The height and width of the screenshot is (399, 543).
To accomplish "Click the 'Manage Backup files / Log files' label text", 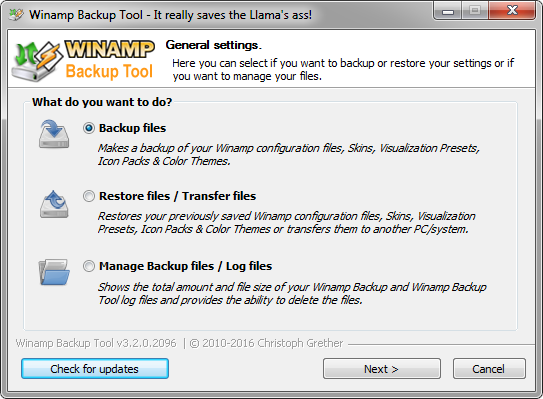I will (185, 266).
